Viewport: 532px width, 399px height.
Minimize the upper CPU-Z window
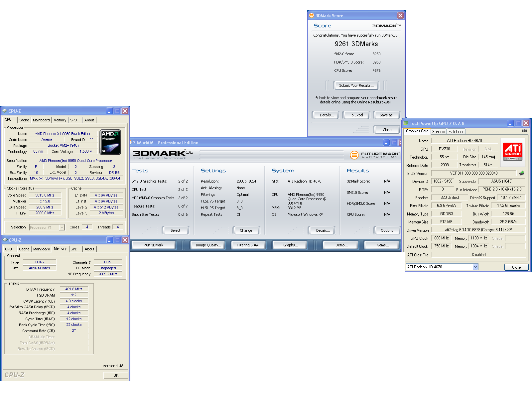109,111
